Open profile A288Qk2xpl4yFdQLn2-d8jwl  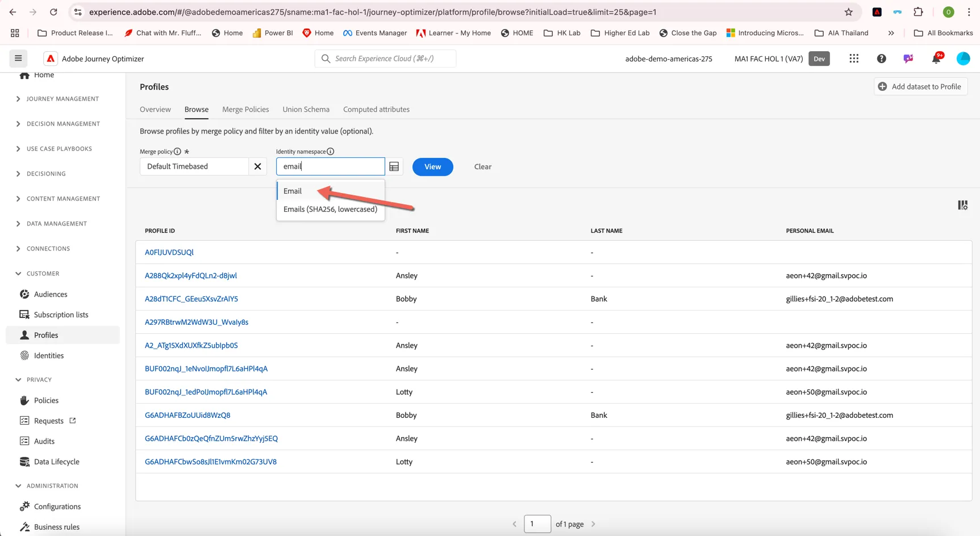click(x=191, y=275)
